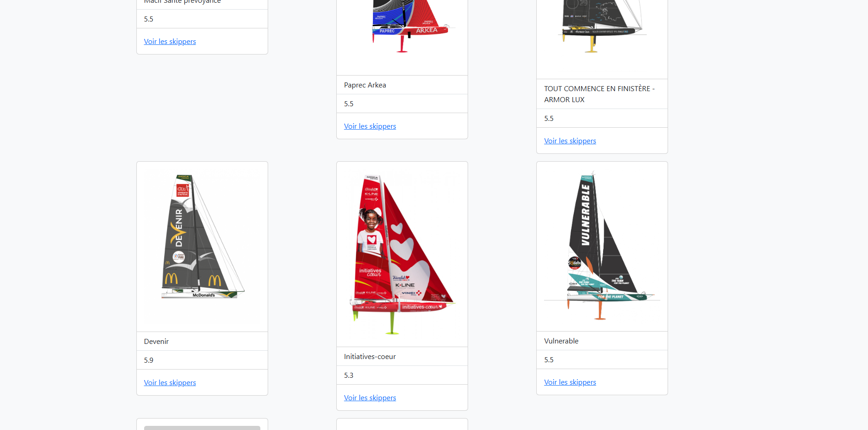The image size is (868, 430).
Task: Open the skippers link for Armor Lux boat
Action: (x=570, y=141)
